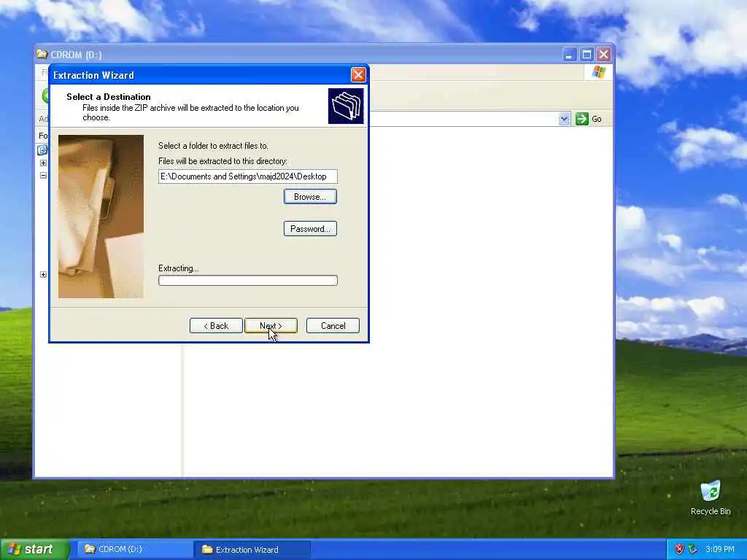
Task: Click the Select a Destination heading
Action: (x=109, y=97)
